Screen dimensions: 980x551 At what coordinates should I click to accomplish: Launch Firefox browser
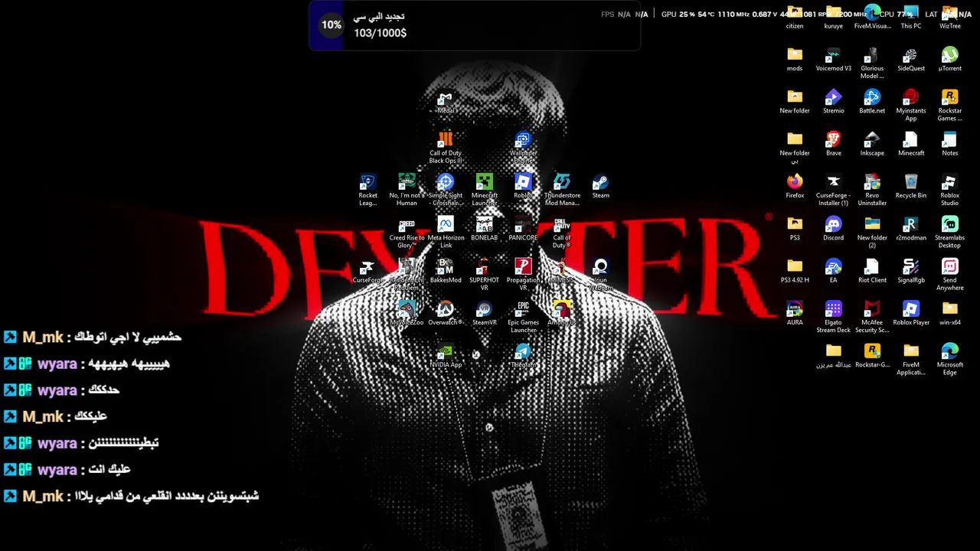click(795, 187)
